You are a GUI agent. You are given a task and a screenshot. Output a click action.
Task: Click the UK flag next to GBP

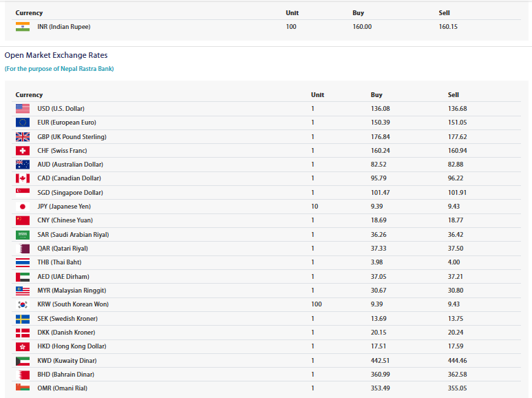[x=23, y=137]
